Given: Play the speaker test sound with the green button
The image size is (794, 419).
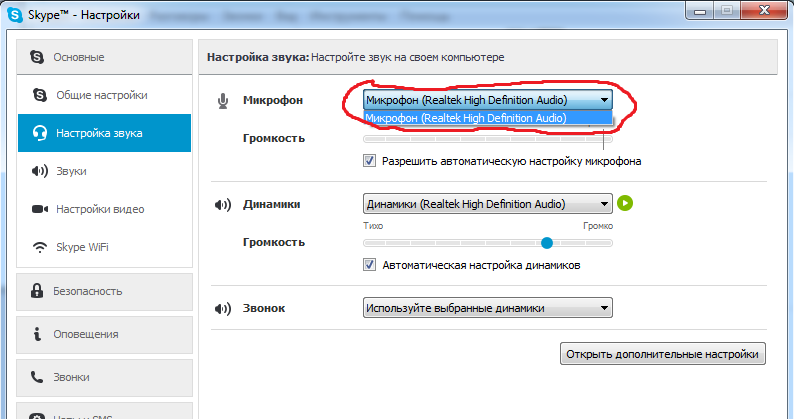Looking at the screenshot, I should tap(625, 204).
